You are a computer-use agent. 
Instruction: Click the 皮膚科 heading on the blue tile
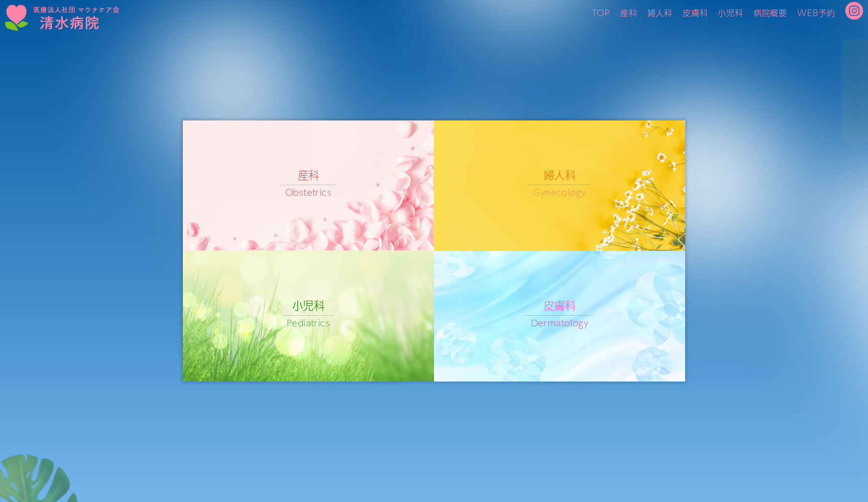559,306
